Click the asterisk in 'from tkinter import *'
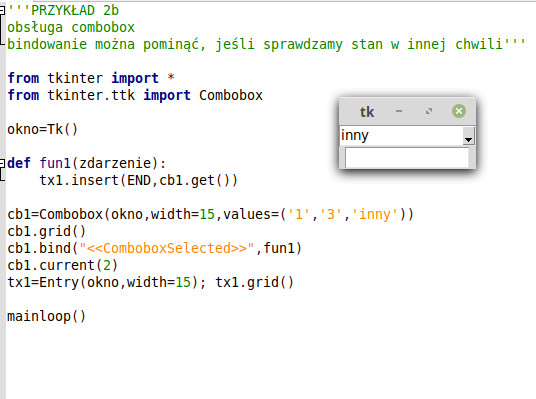This screenshot has width=536, height=399. click(x=171, y=77)
